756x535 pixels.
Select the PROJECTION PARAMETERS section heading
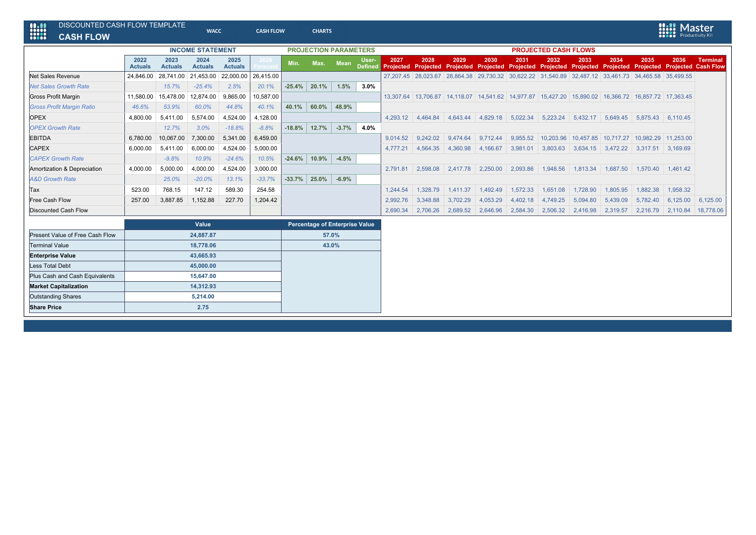coord(331,50)
